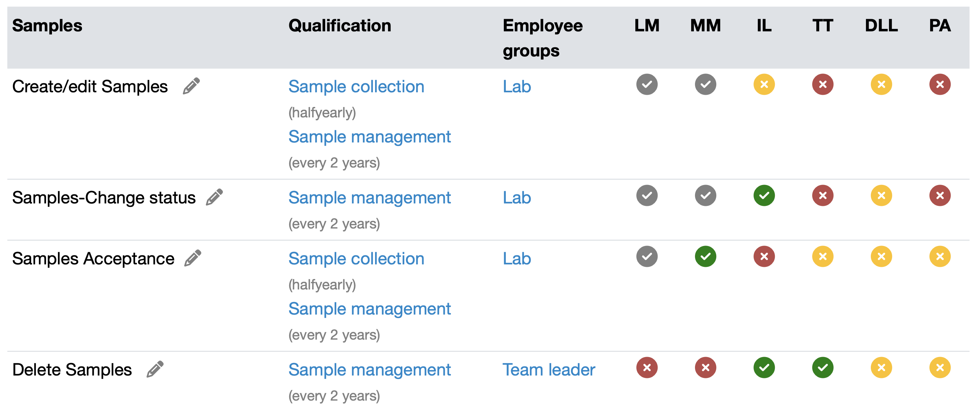Click pencil icon beside Samples Acceptance
Viewport: 980px width, 410px height.
[193, 258]
